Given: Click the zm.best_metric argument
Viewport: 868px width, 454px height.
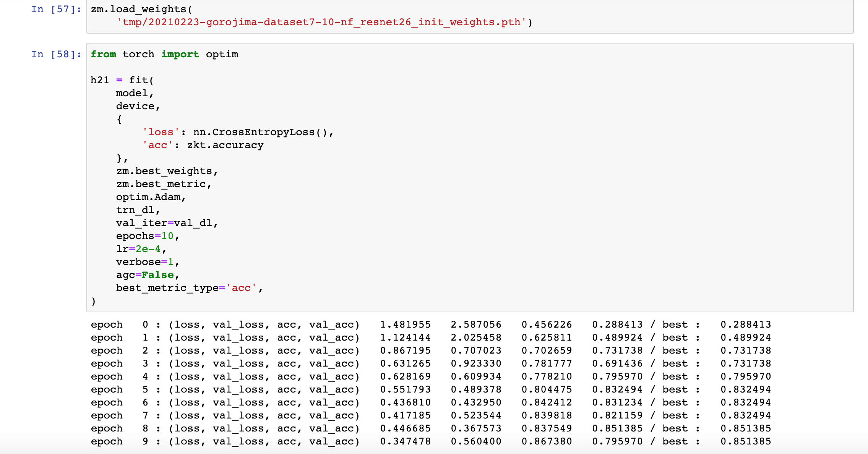Looking at the screenshot, I should pyautogui.click(x=164, y=184).
